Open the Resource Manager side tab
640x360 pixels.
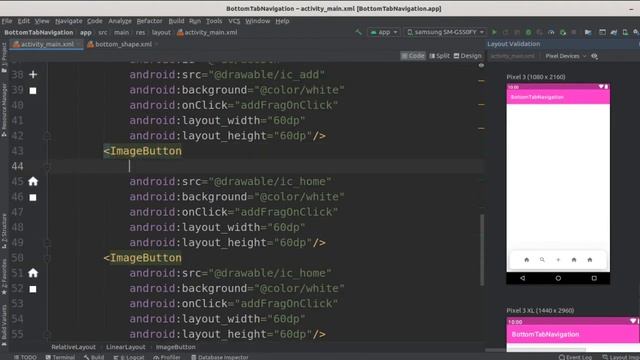click(x=4, y=110)
